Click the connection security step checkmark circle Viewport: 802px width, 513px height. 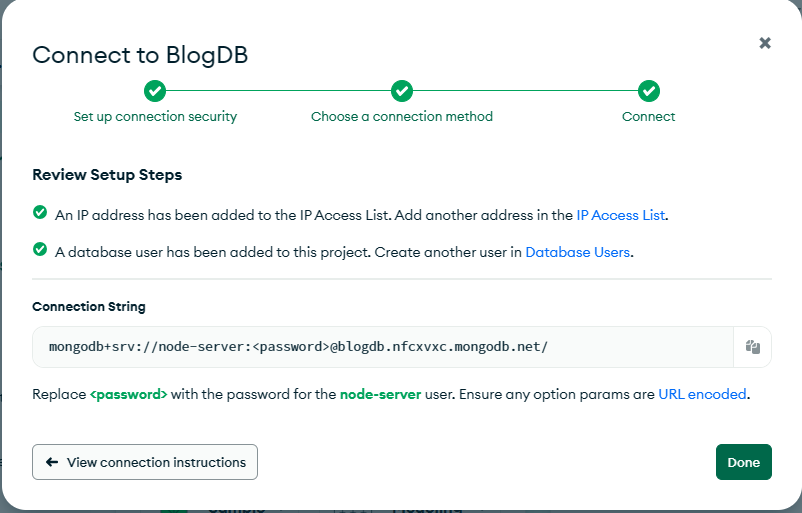tap(155, 91)
